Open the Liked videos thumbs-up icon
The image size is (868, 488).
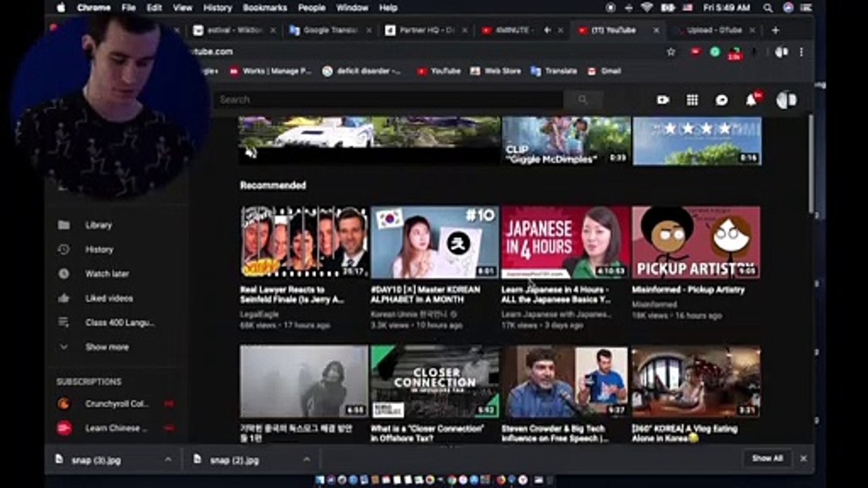[x=64, y=298]
